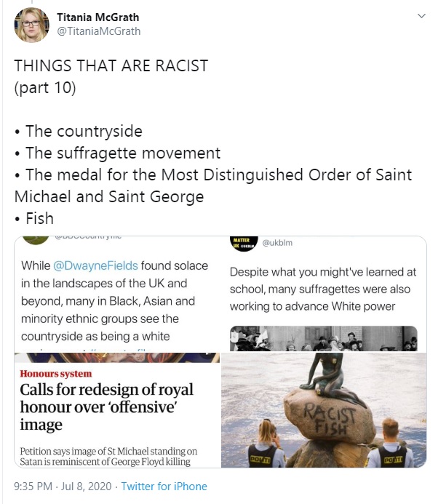Click the Honours system section label
The image size is (438, 504).
coord(56,374)
